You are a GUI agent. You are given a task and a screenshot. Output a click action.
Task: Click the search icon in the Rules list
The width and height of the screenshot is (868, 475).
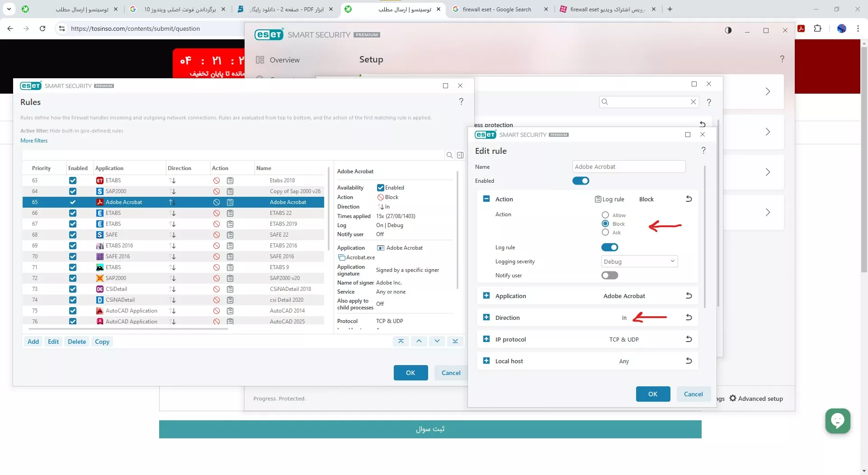[x=449, y=155]
